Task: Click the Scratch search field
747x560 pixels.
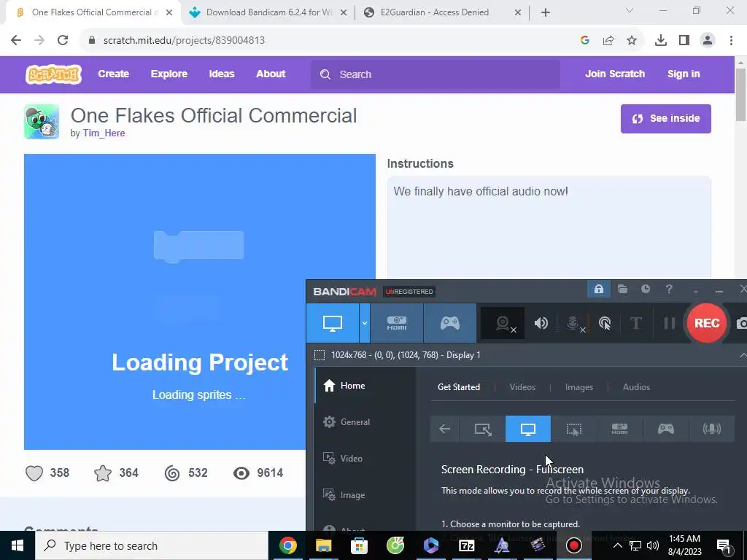Action: coord(436,74)
